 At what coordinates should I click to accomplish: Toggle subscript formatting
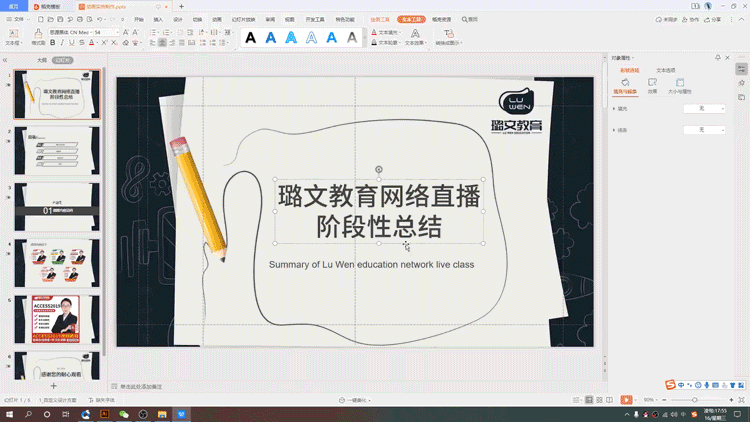click(114, 43)
